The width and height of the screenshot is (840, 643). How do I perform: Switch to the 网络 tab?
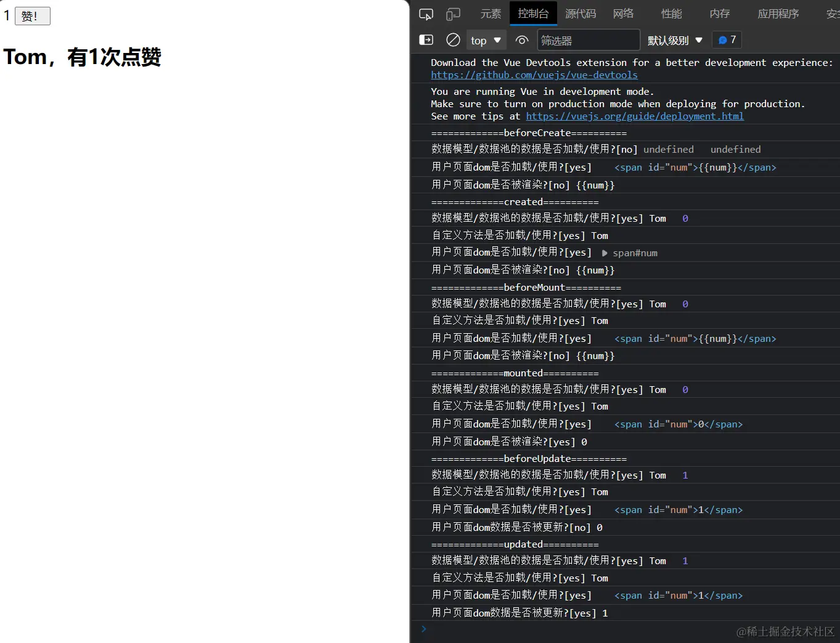622,14
